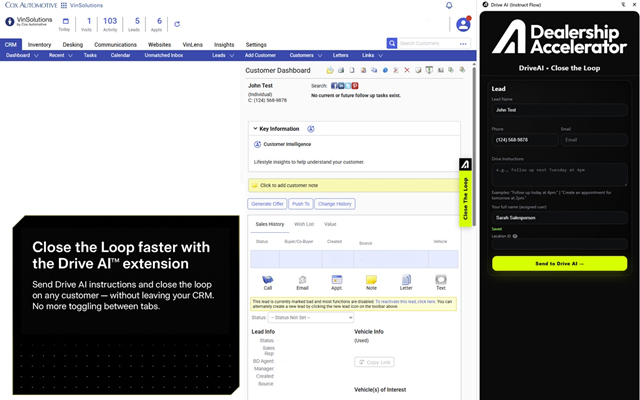
Task: Click the Copy Link button
Action: tap(374, 362)
